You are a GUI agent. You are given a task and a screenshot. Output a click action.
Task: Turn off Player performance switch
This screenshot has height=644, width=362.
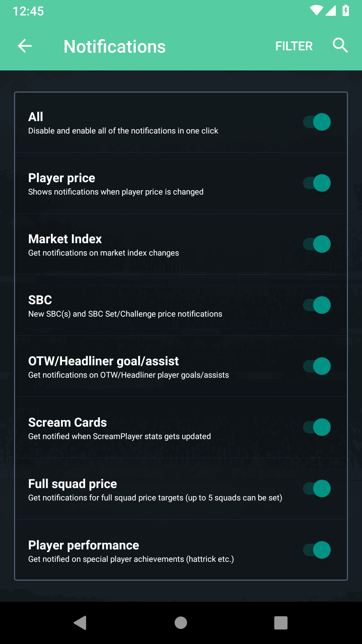point(317,550)
